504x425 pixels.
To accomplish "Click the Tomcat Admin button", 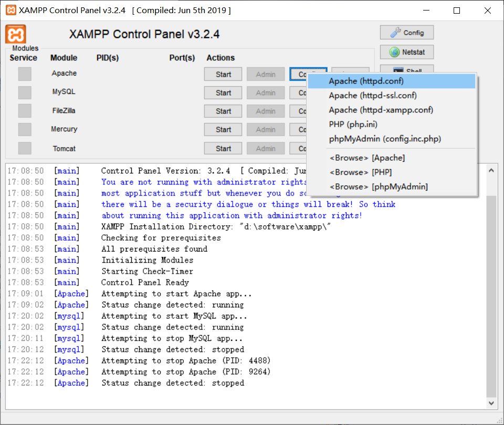I will point(266,148).
